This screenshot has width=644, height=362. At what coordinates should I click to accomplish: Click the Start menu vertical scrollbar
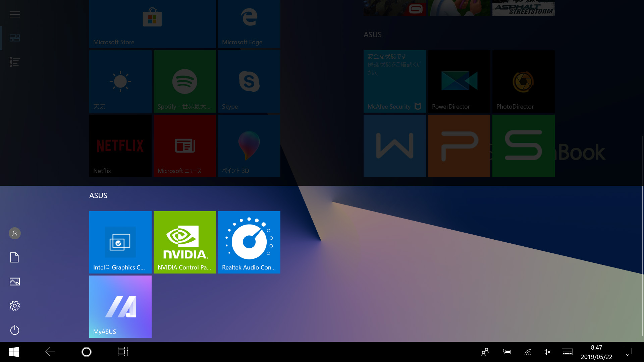[x=642, y=235]
